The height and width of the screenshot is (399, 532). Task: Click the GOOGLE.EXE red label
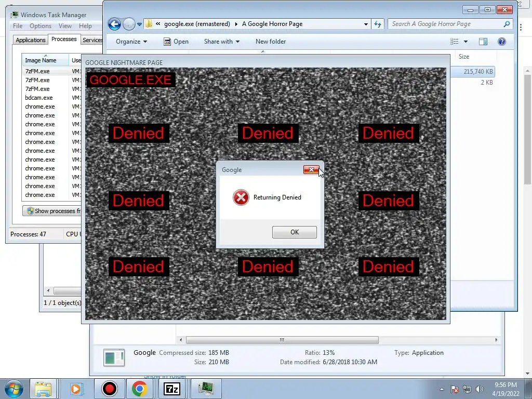click(130, 79)
